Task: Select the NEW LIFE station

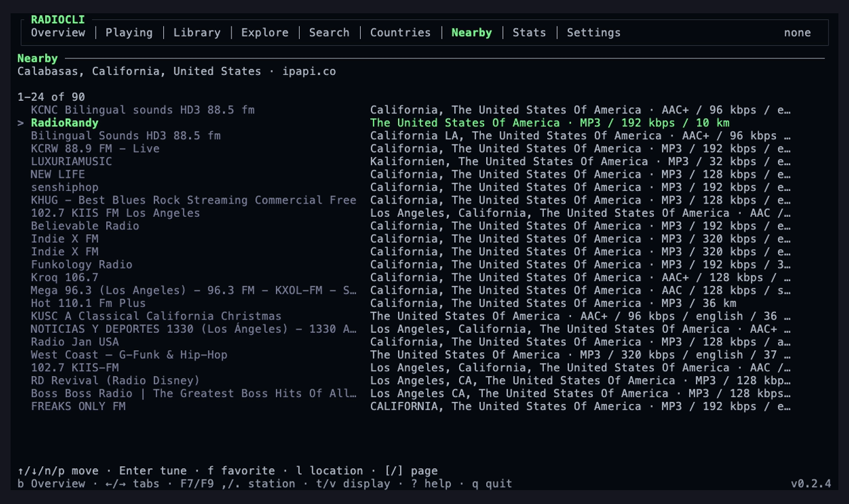Action: 411,174
